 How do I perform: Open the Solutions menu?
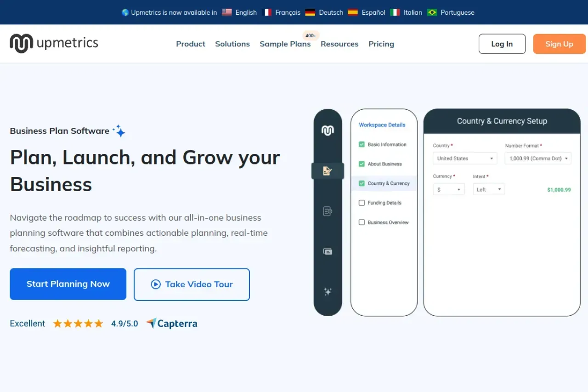232,44
